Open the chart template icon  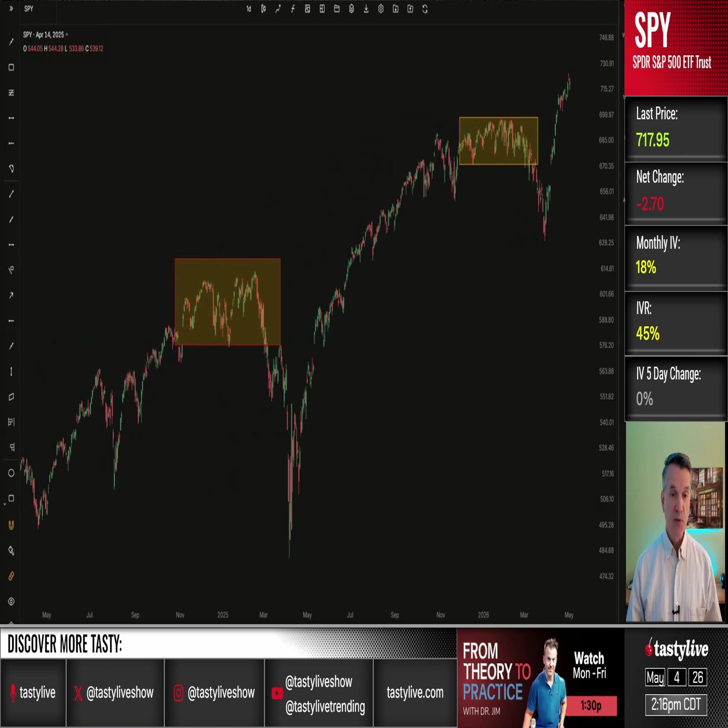307,9
